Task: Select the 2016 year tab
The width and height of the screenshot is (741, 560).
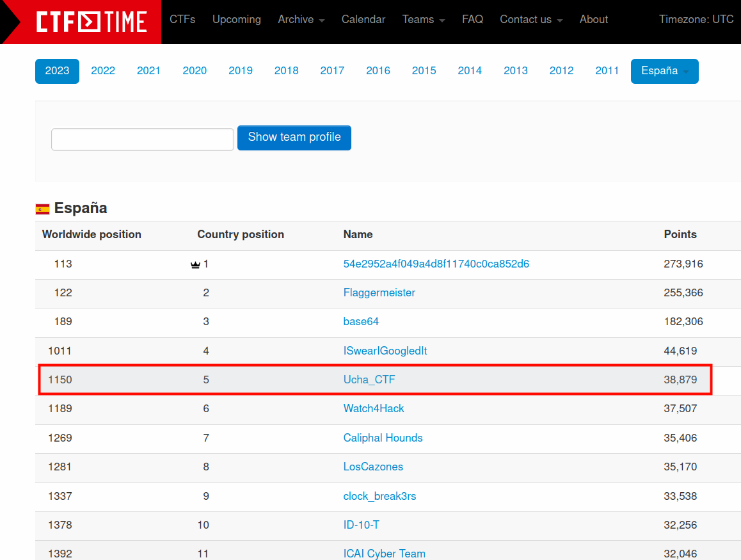Action: tap(378, 71)
